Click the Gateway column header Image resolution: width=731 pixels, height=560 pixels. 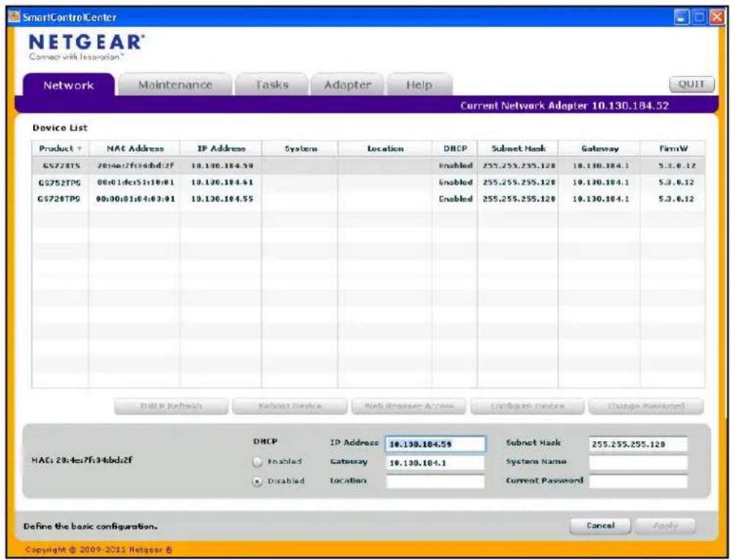(x=599, y=149)
